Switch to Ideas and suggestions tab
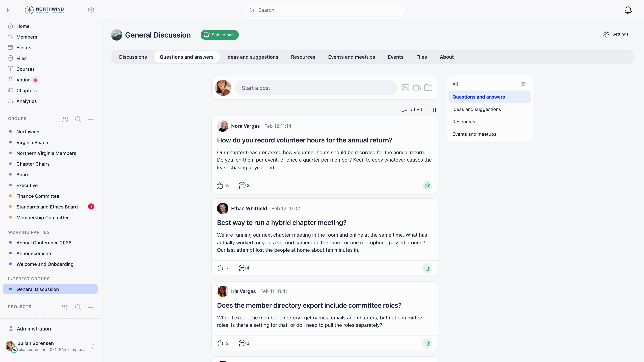644x362 pixels. pyautogui.click(x=252, y=57)
